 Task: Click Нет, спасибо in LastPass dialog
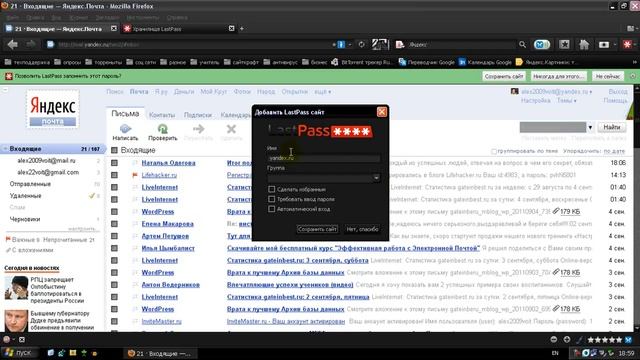click(362, 229)
